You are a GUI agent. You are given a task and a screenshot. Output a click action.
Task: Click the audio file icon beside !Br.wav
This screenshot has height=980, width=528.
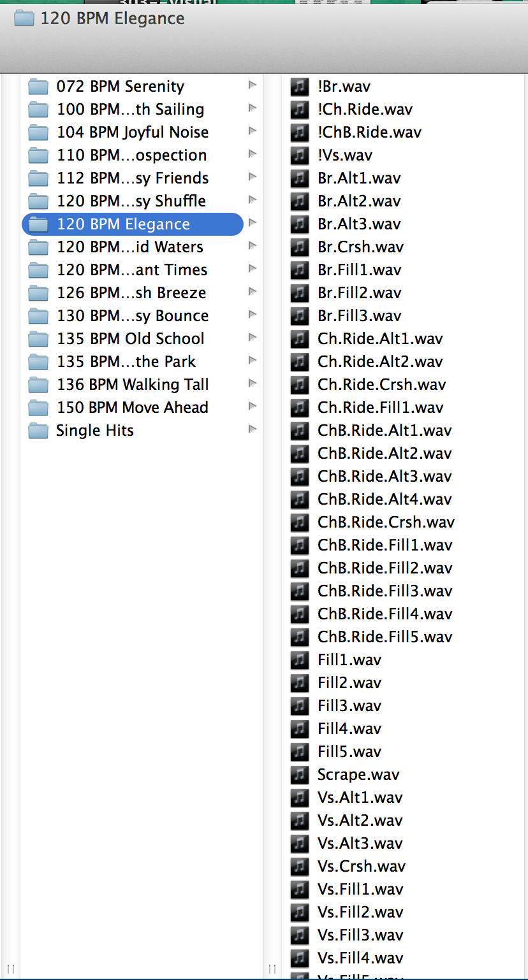299,87
